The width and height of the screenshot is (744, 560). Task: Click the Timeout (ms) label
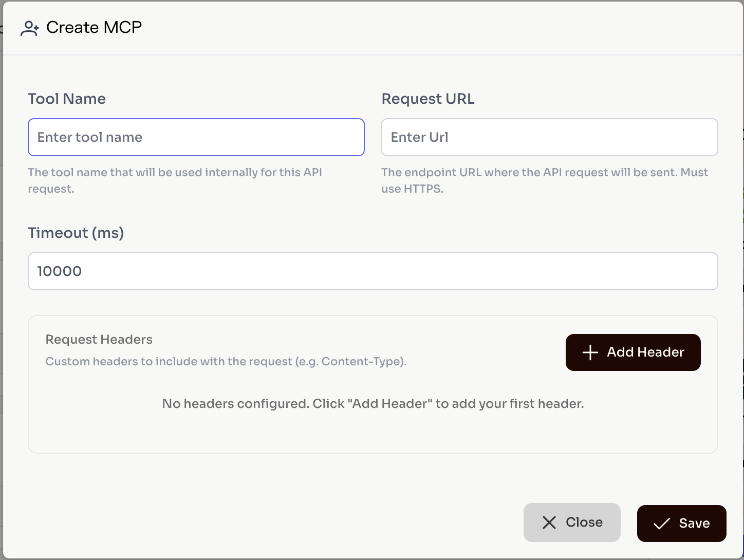tap(76, 233)
